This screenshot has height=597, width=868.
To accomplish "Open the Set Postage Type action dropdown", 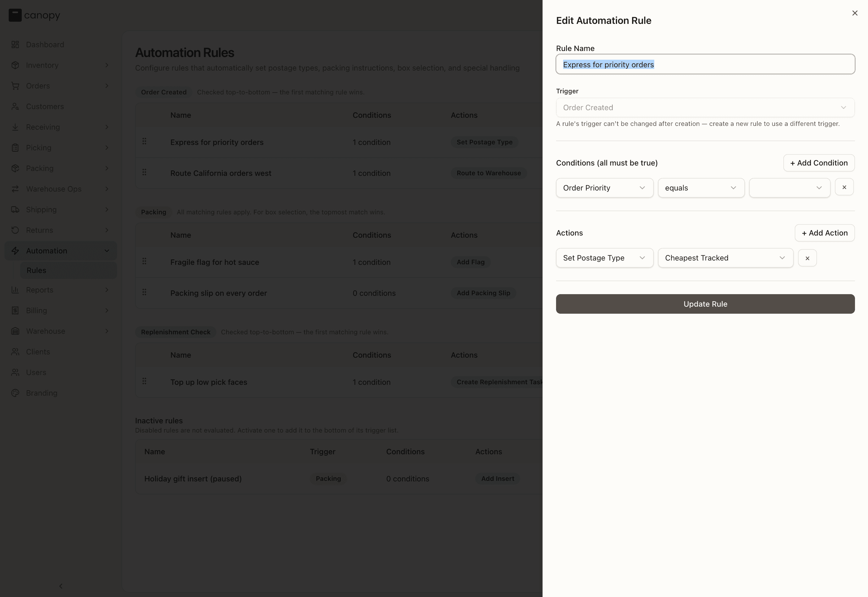I will (x=604, y=258).
